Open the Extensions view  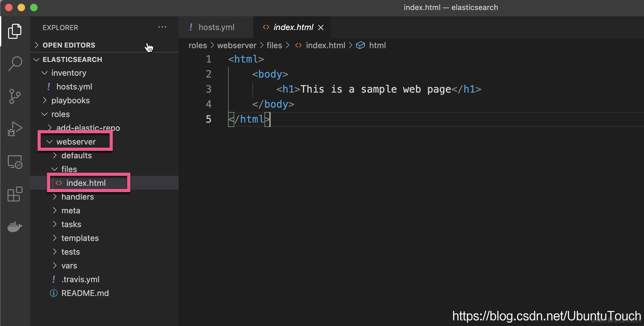15,194
